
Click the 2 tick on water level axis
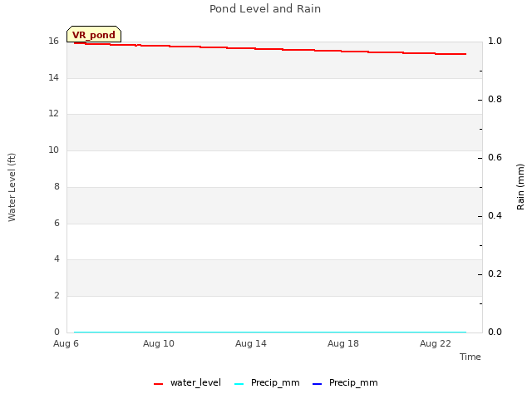[x=57, y=296]
